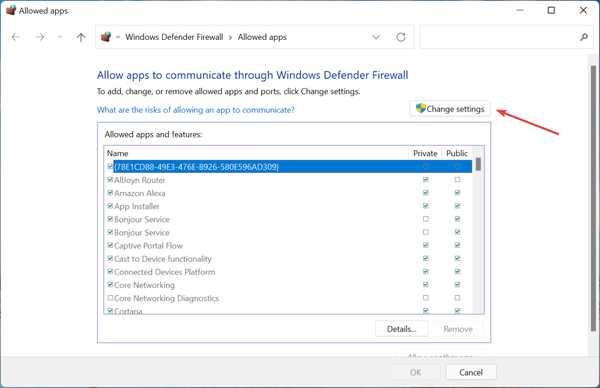Navigate up one level arrow

point(81,37)
